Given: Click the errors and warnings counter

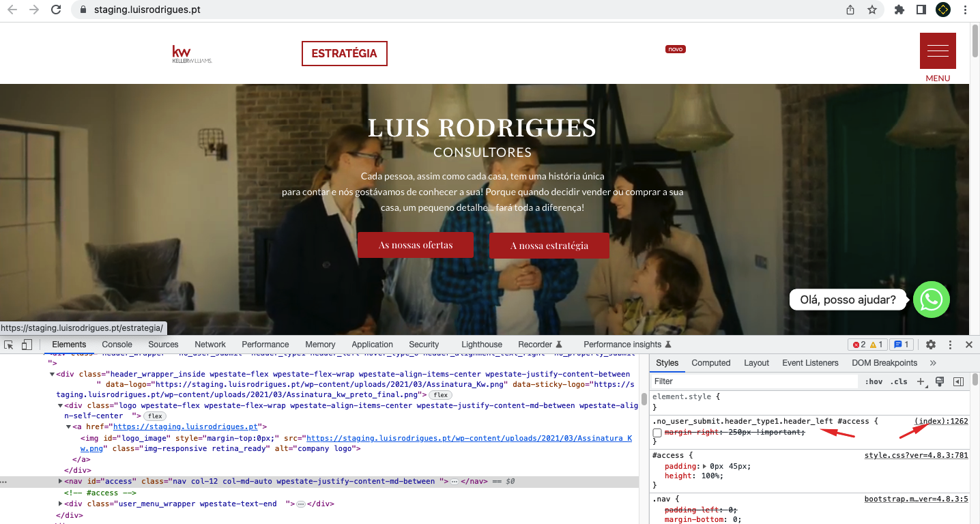Looking at the screenshot, I should (867, 345).
